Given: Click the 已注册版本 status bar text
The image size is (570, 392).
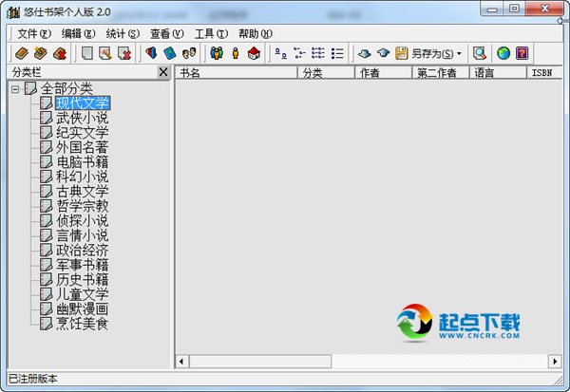Looking at the screenshot, I should coord(32,379).
